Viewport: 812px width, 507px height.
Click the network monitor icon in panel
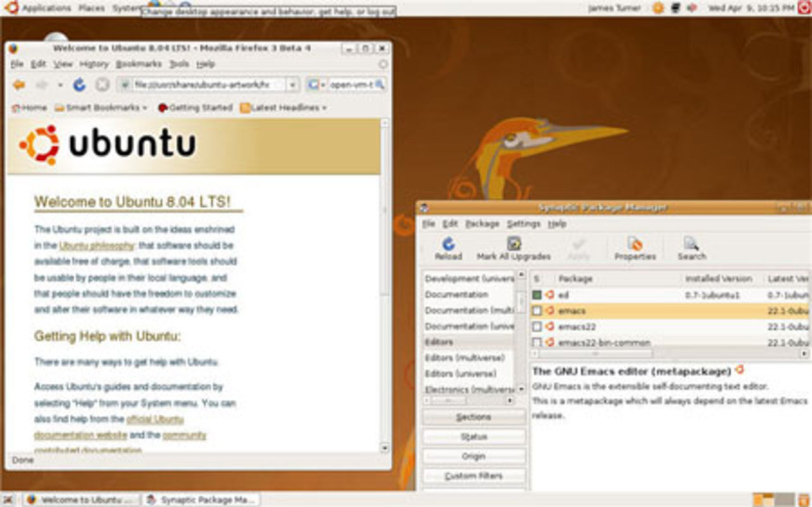[x=676, y=8]
